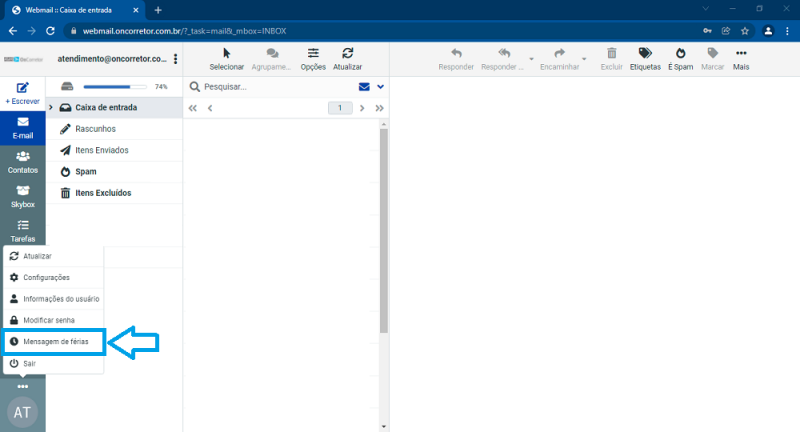Open the saved passwords key icon

(x=707, y=31)
